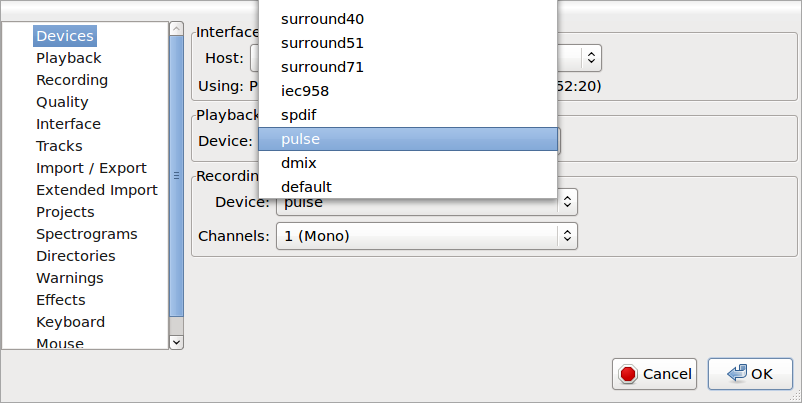The image size is (802, 403).
Task: Open the Playback preferences category
Action: tap(68, 58)
